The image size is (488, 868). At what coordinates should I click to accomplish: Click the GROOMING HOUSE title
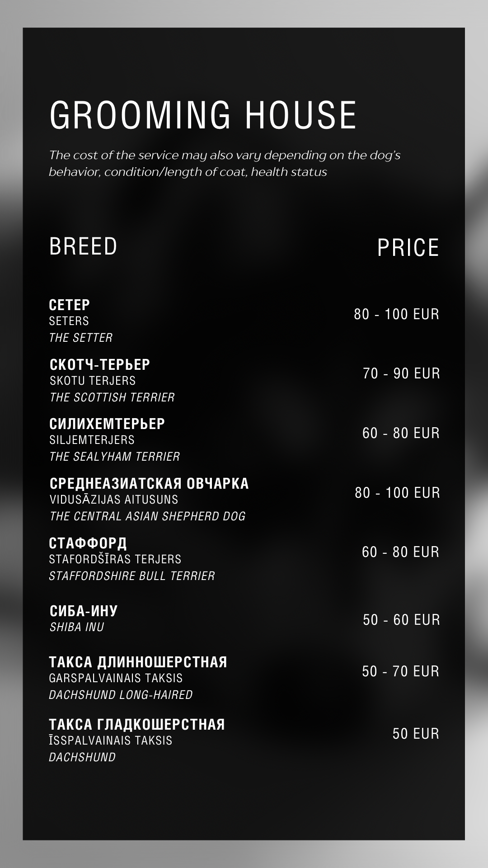pos(203,115)
